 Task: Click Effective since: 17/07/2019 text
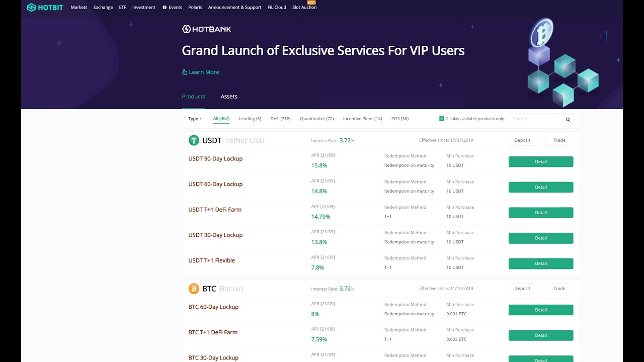tap(446, 140)
